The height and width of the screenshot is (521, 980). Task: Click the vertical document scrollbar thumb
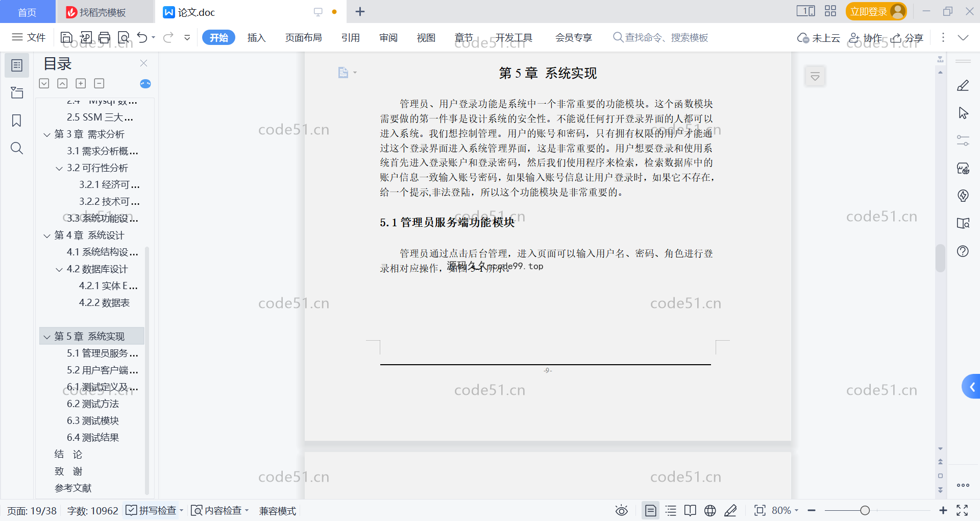tap(940, 258)
